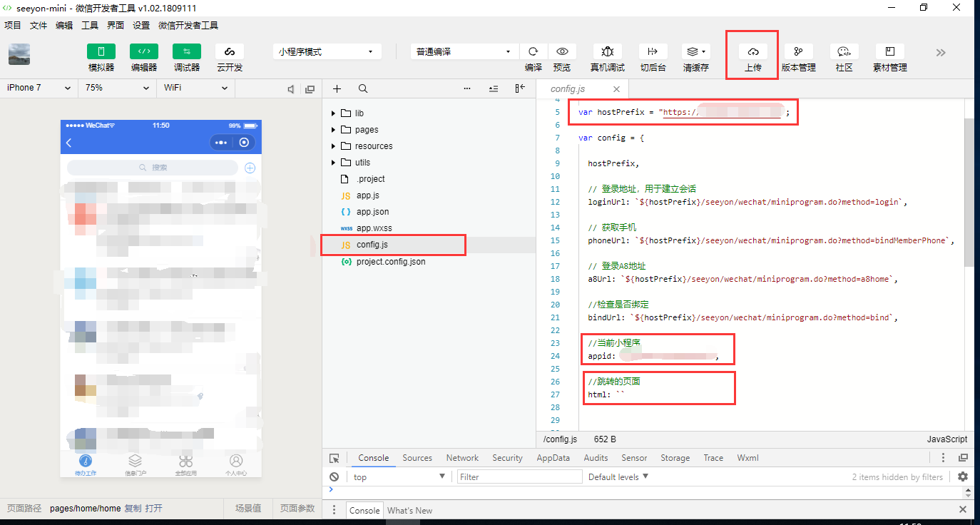Start real device debugging (真机调试)
The width and height of the screenshot is (980, 525).
(607, 52)
